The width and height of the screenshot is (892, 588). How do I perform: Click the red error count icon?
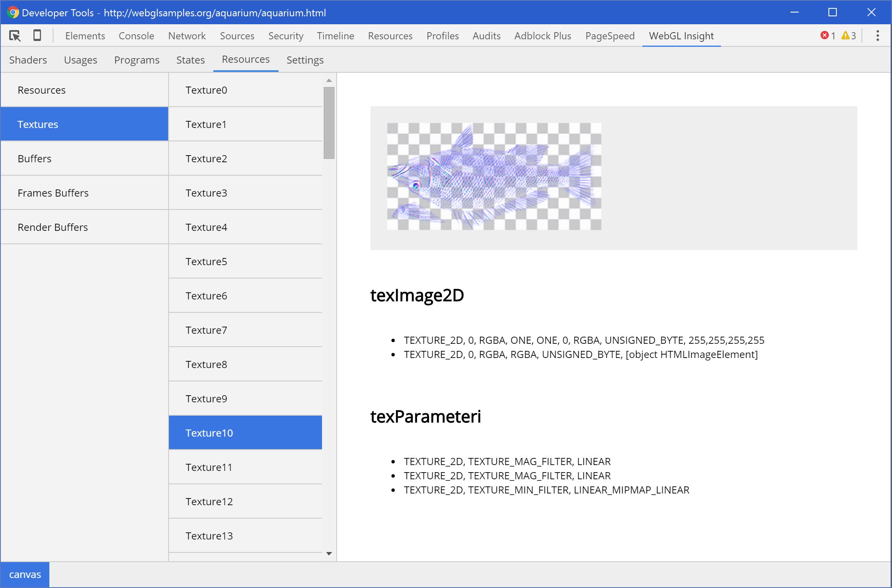coord(824,36)
